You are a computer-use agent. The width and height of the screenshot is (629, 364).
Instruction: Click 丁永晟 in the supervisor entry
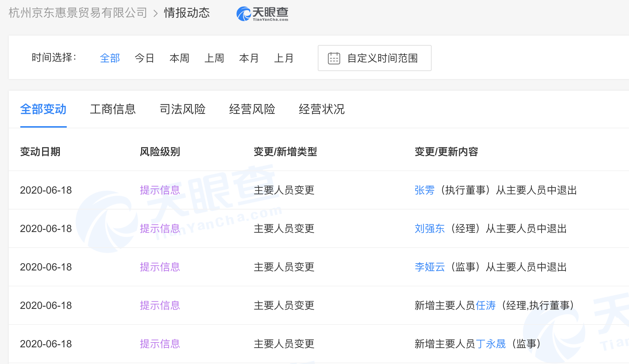pos(492,344)
